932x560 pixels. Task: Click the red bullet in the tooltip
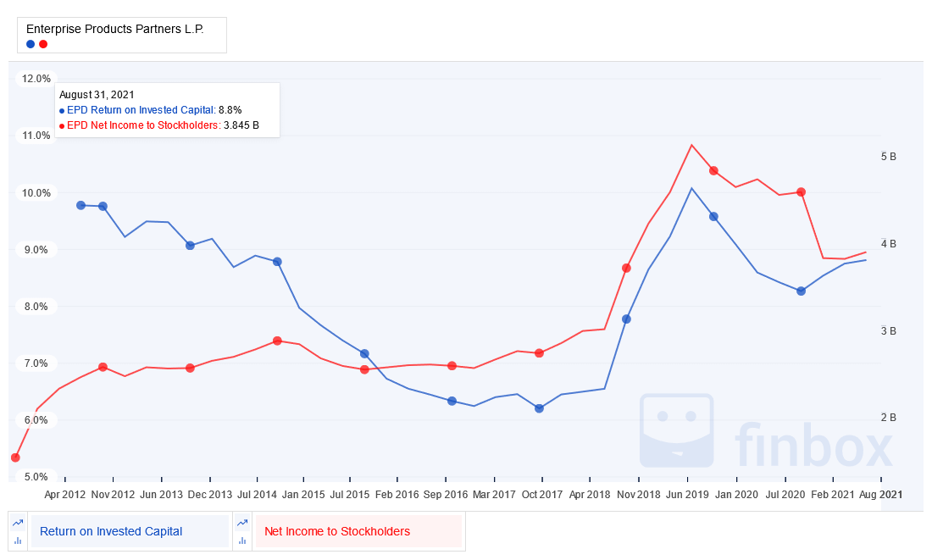pos(62,126)
